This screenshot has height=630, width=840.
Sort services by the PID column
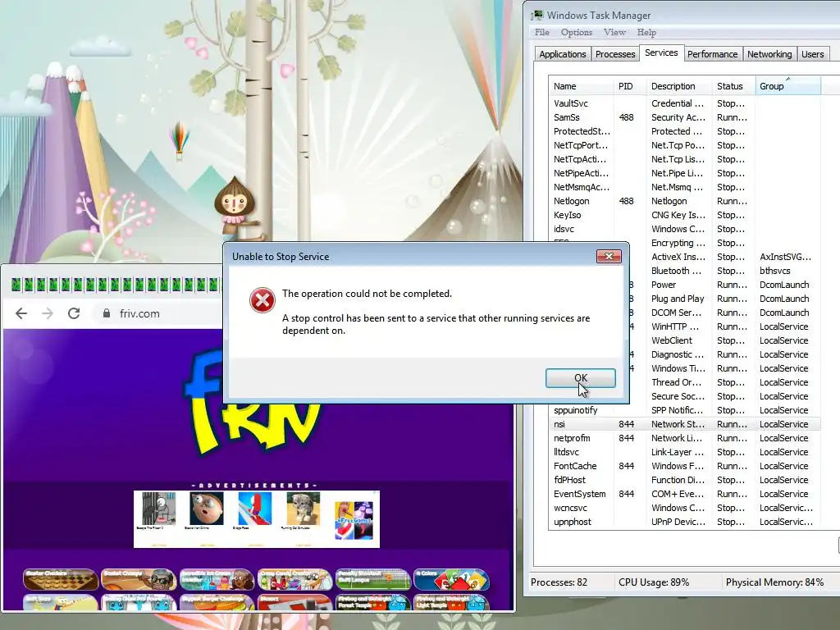tap(630, 86)
